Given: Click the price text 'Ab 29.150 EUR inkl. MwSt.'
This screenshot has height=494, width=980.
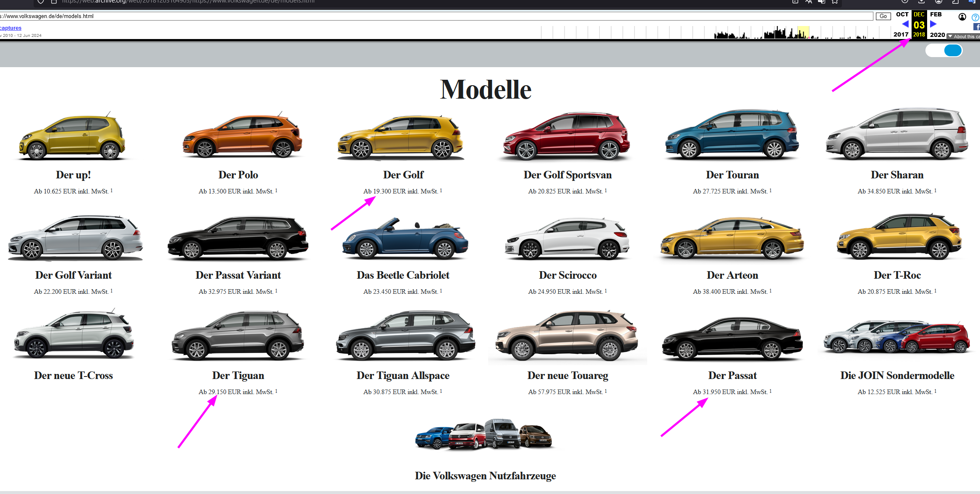Looking at the screenshot, I should (236, 392).
